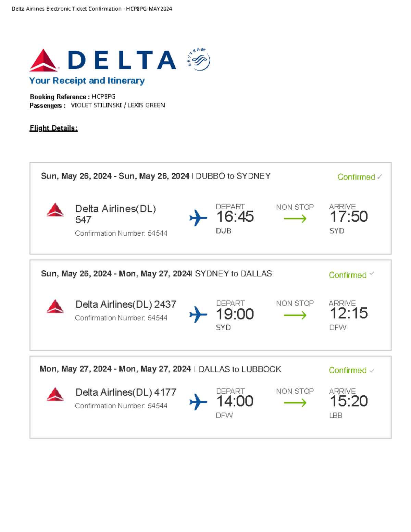411x532 pixels.
Task: Click Confirmed checkmark on Dallas to Lubbock flight
Action: (372, 371)
